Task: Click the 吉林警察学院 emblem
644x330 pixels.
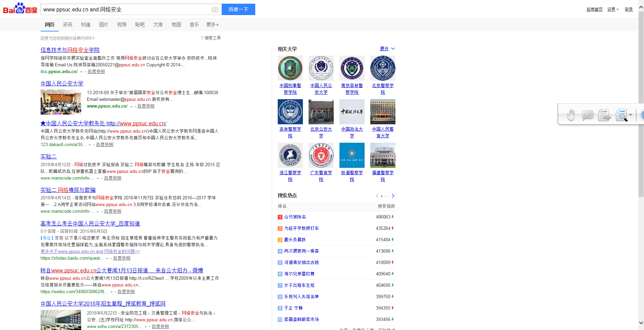Action: [x=290, y=112]
